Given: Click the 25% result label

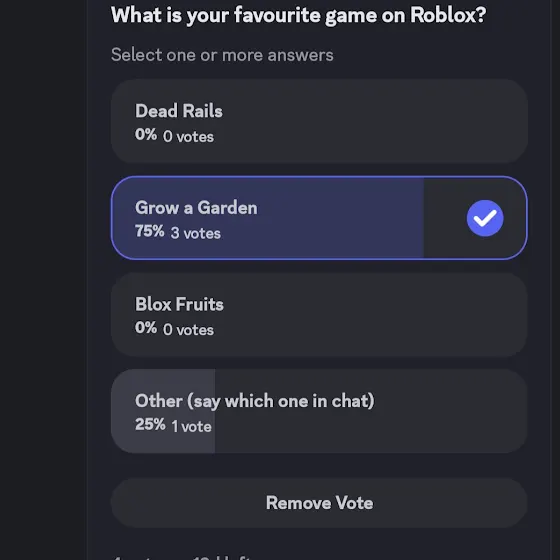Looking at the screenshot, I should click(x=150, y=424).
